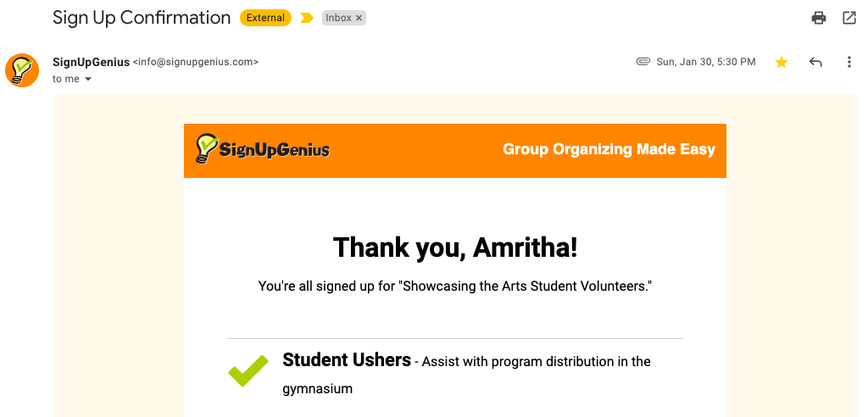Open the SignUpGenius sender avatar

click(x=22, y=70)
